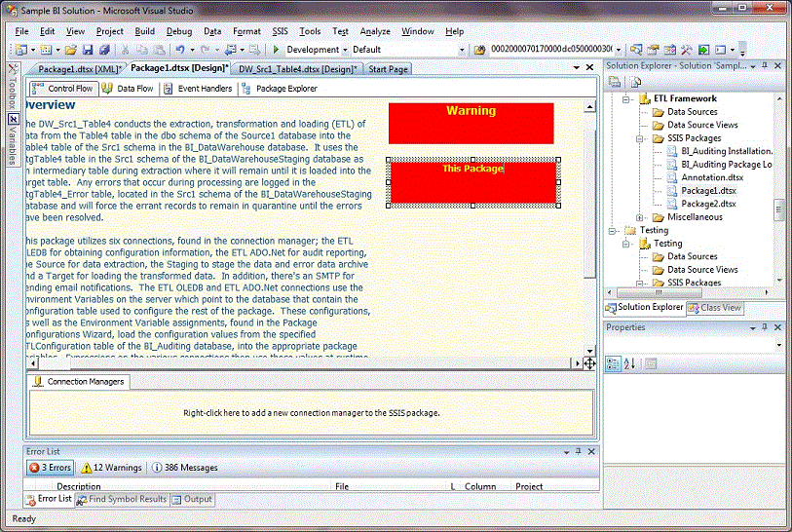792x532 pixels.
Task: Open the Undo history dropdown arrow
Action: coord(193,50)
